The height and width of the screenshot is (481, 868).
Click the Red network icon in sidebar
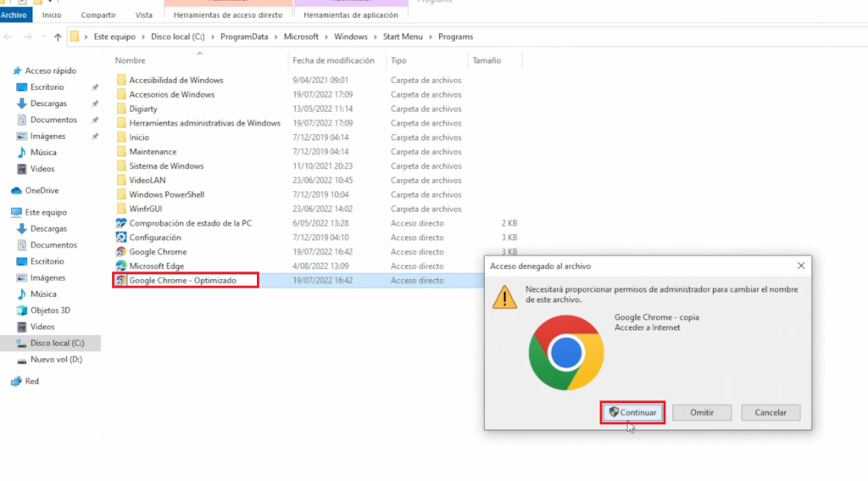(x=17, y=381)
